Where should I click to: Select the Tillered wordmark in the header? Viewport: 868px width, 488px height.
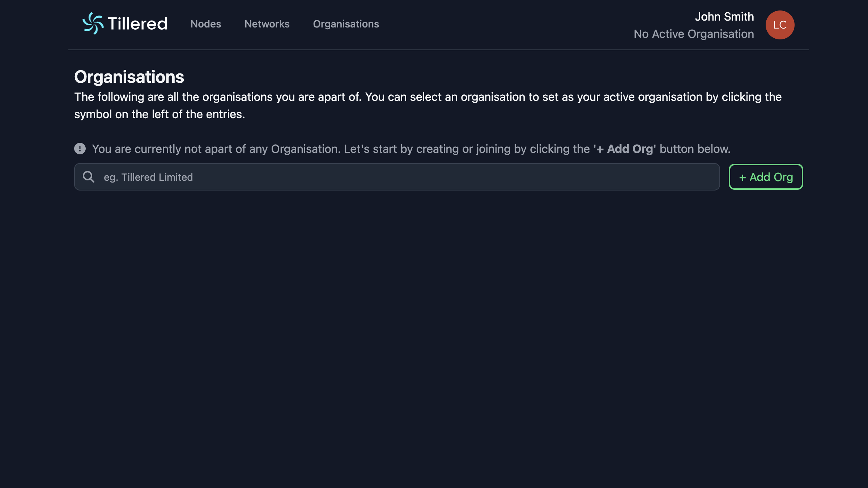137,24
